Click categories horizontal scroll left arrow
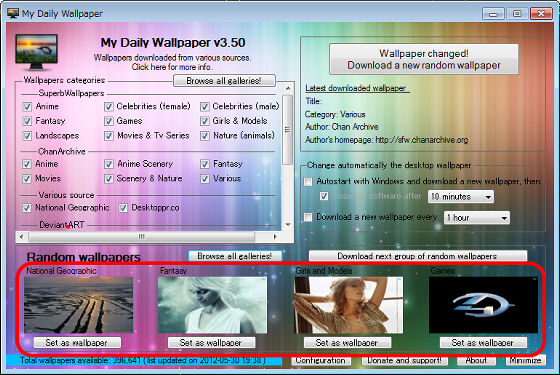560x375 pixels. 21,236
